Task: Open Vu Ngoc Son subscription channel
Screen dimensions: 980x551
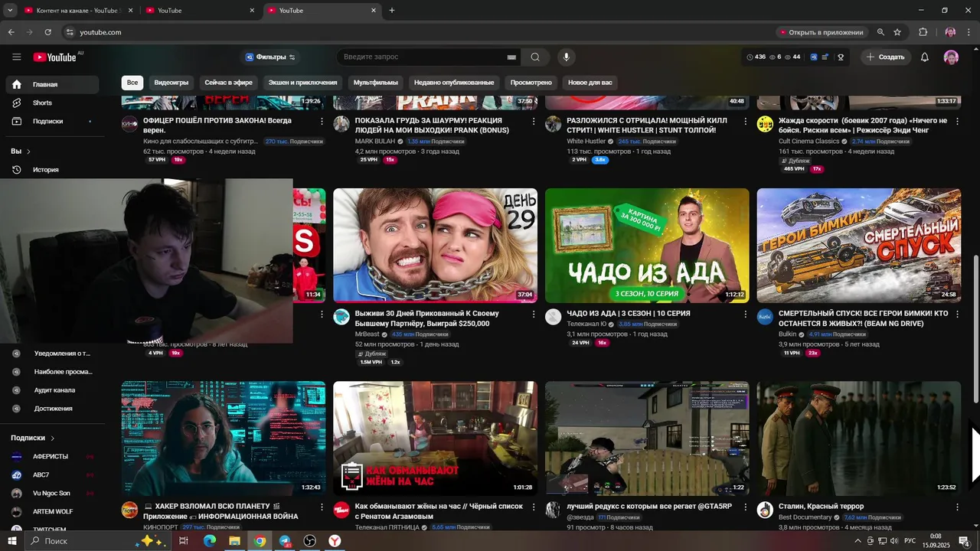Action: click(52, 494)
